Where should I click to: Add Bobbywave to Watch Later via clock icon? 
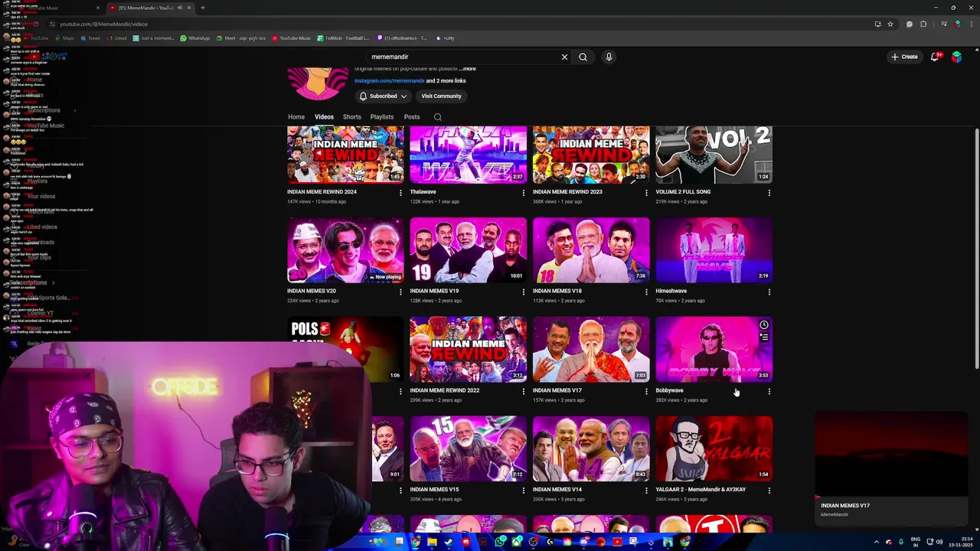click(x=763, y=325)
